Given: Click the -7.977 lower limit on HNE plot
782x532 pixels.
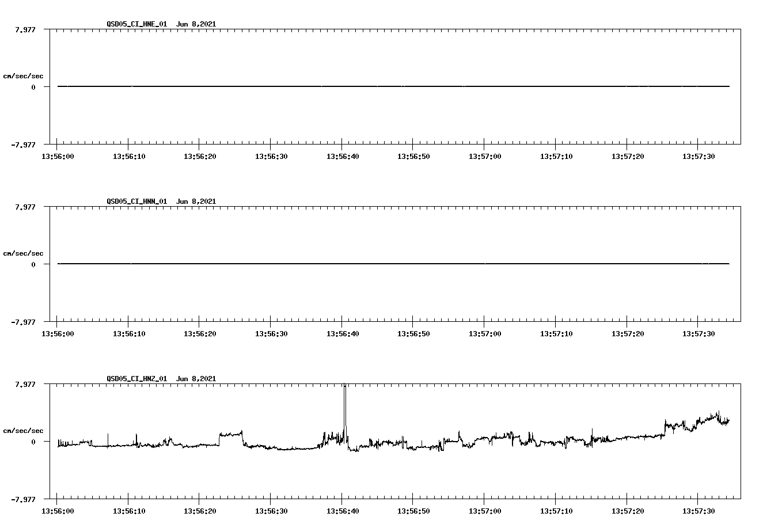Looking at the screenshot, I should [24, 145].
